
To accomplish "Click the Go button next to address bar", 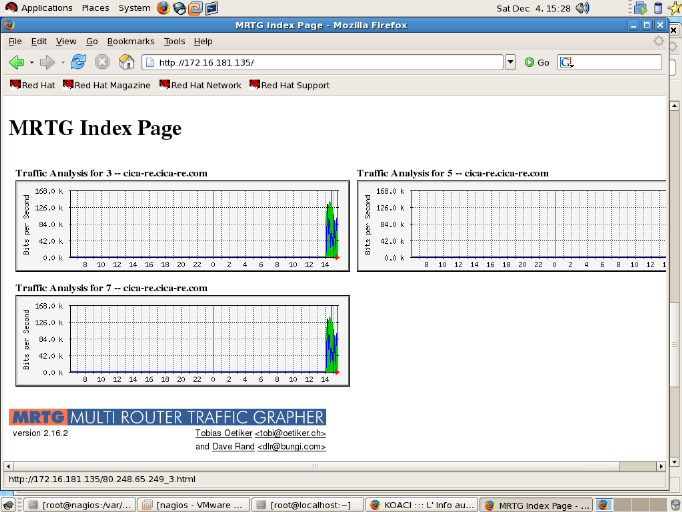I will click(537, 62).
